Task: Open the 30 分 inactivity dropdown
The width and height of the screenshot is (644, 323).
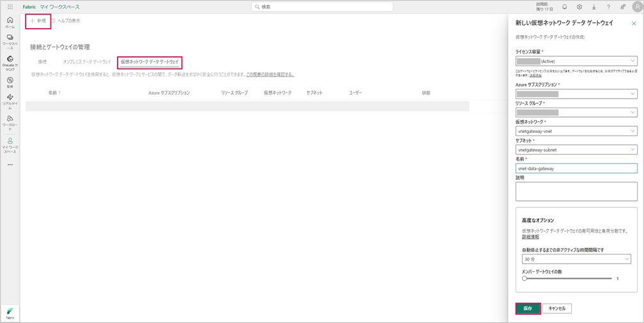Action: pos(576,259)
